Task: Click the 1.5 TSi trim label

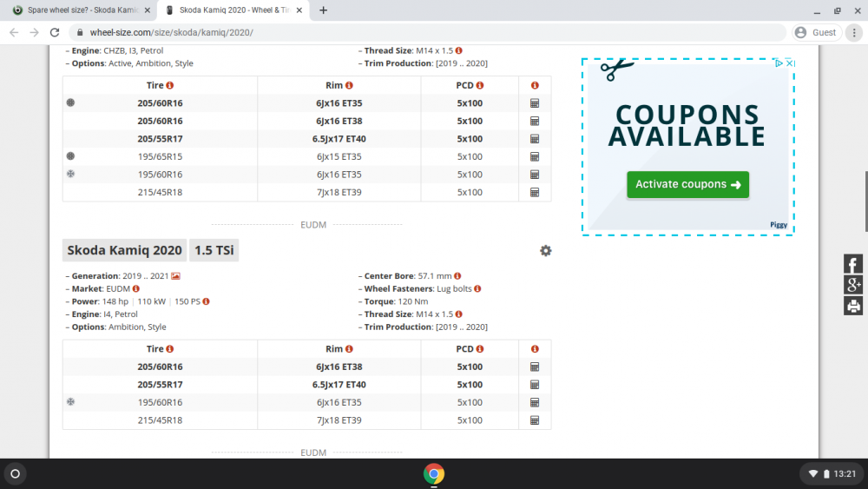Action: coord(214,250)
